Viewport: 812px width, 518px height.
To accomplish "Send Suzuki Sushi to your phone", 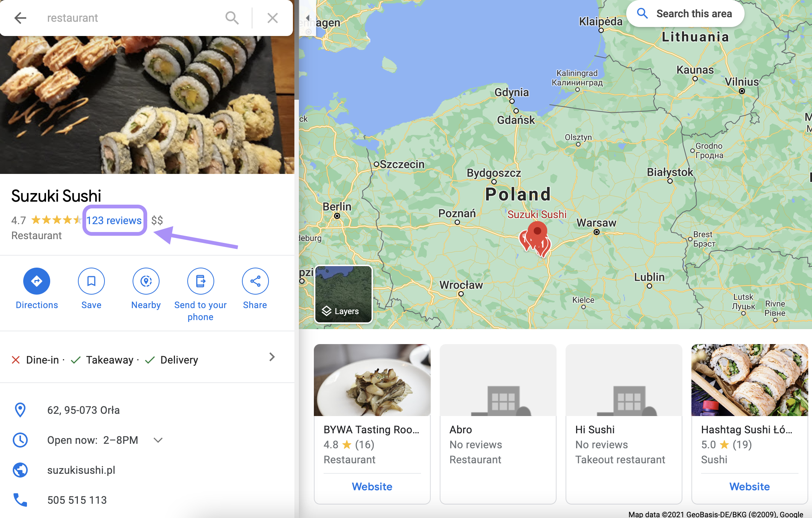I will pos(200,295).
